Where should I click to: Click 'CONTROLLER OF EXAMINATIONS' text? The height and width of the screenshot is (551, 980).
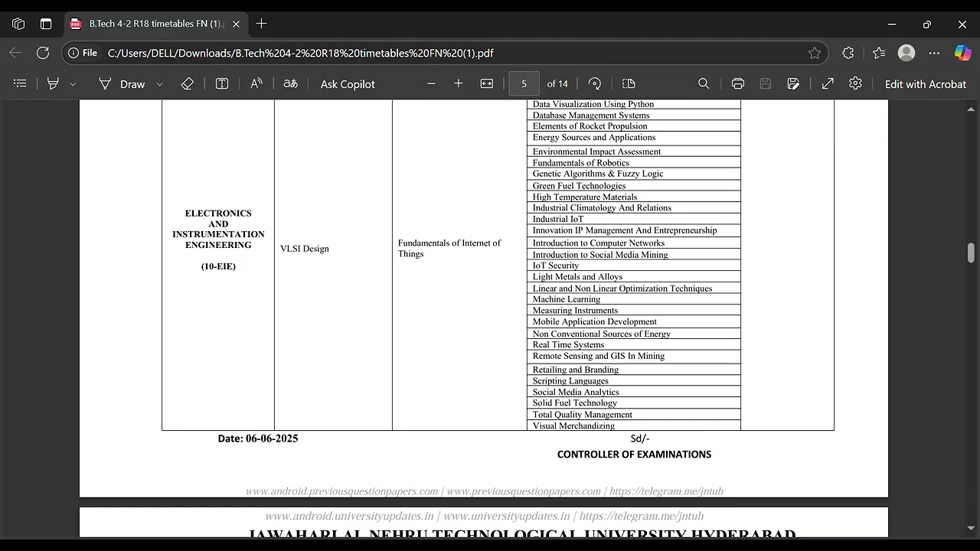click(634, 455)
